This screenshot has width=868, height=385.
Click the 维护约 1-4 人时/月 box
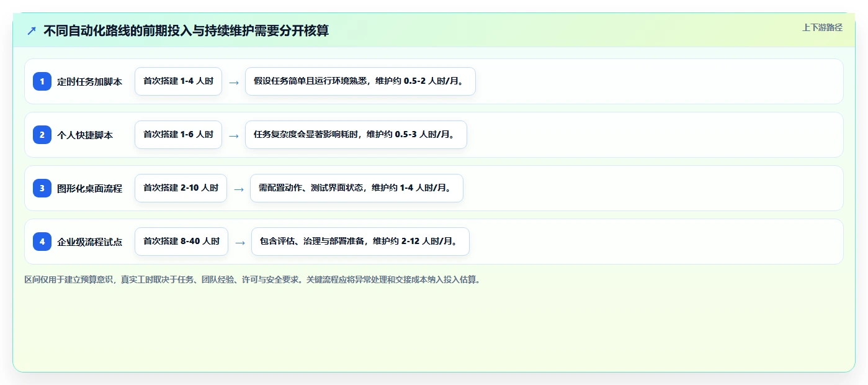coord(357,188)
